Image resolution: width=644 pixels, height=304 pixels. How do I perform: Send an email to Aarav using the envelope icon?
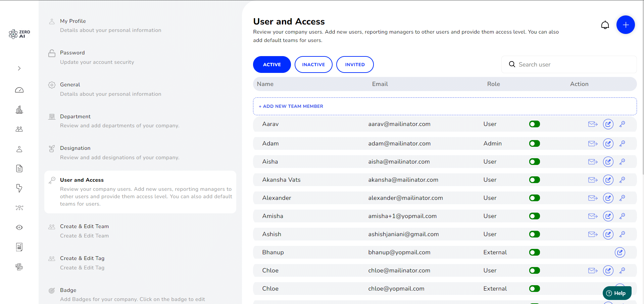coord(593,124)
